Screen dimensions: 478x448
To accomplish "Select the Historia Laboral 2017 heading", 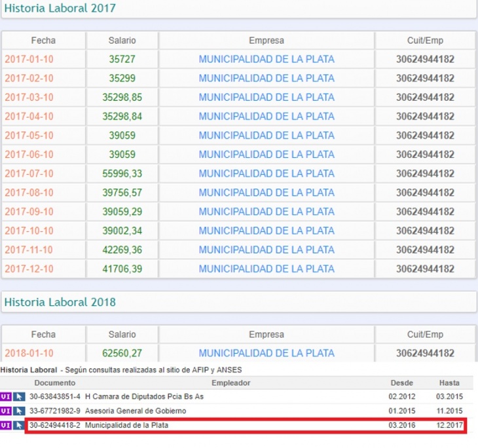I will click(60, 9).
